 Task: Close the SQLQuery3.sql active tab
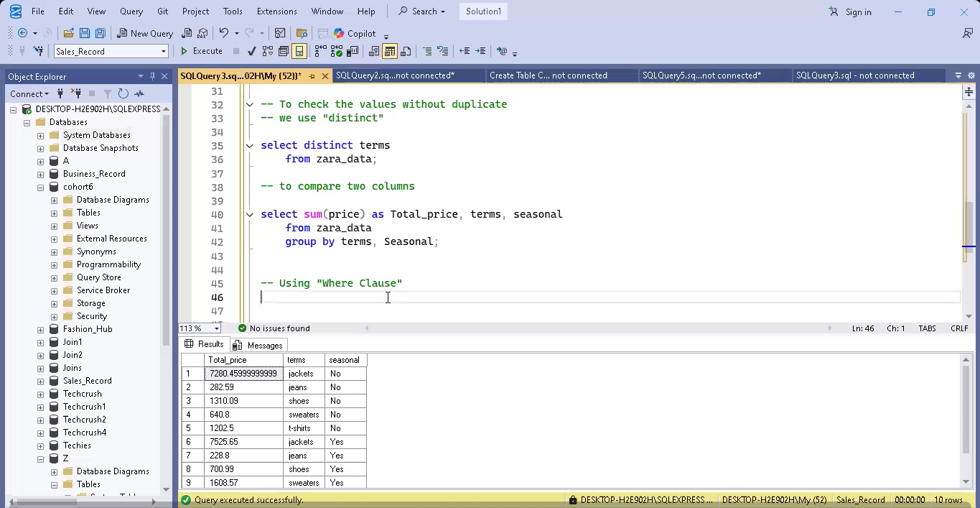click(x=325, y=75)
